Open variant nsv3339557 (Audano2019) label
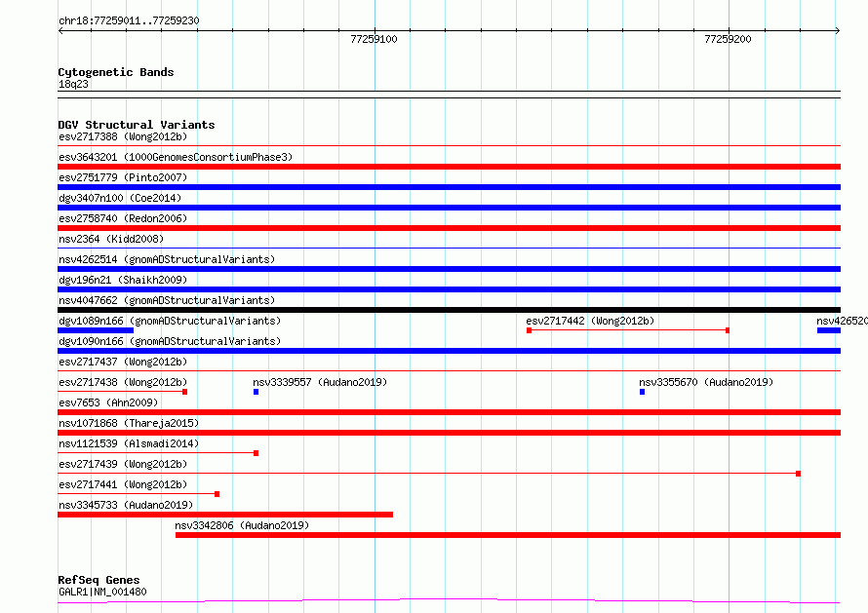The height and width of the screenshot is (613, 868). 320,382
